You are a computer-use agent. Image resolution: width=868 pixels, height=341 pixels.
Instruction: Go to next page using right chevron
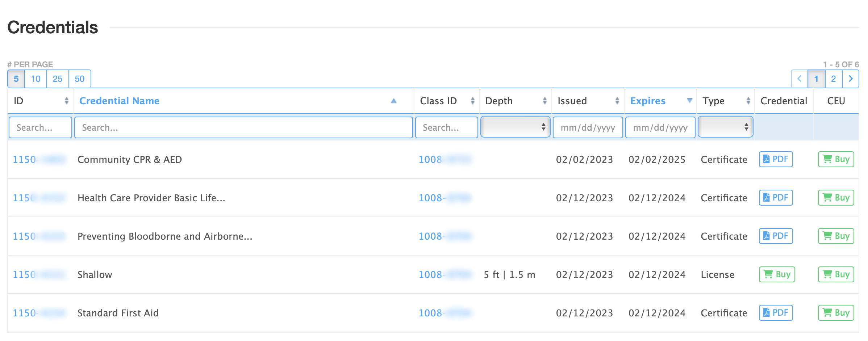click(x=850, y=79)
